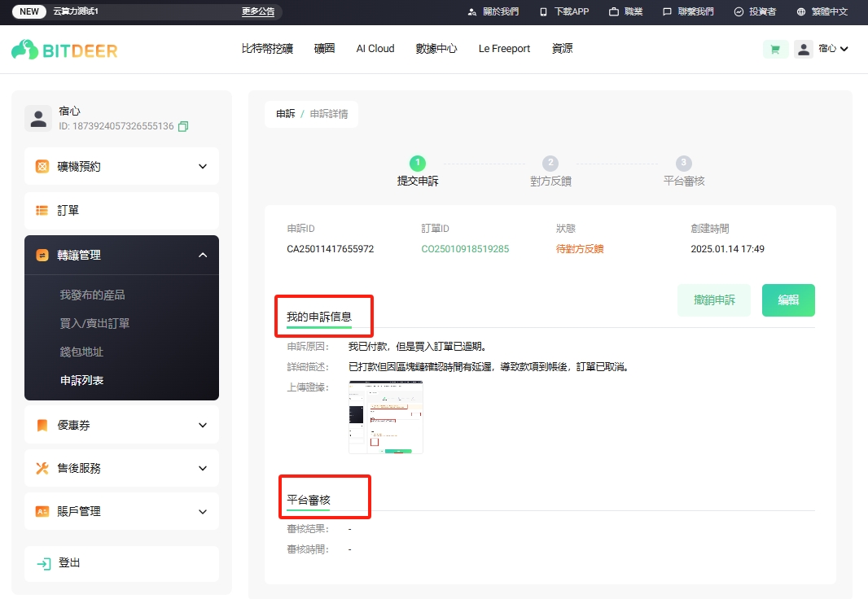Screen dimensions: 868x599
Task: Copy the user ID with copy icon
Action: (183, 126)
